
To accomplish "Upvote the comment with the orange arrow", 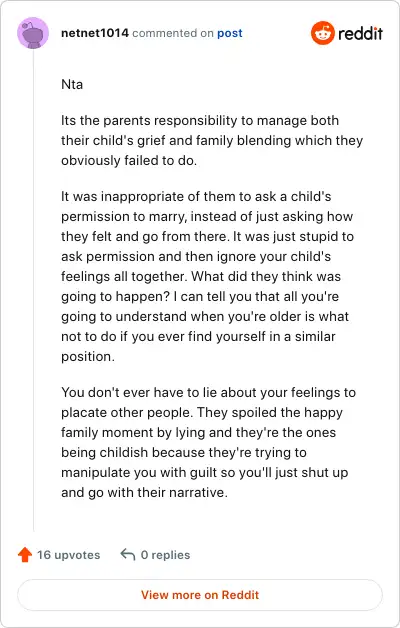I will click(25, 555).
